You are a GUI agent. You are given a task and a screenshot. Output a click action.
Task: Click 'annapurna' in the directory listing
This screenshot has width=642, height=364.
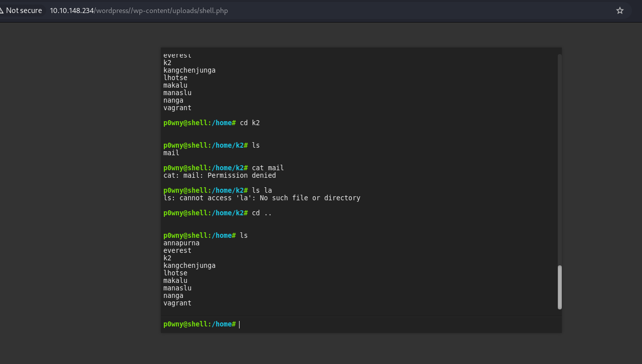[x=181, y=243]
